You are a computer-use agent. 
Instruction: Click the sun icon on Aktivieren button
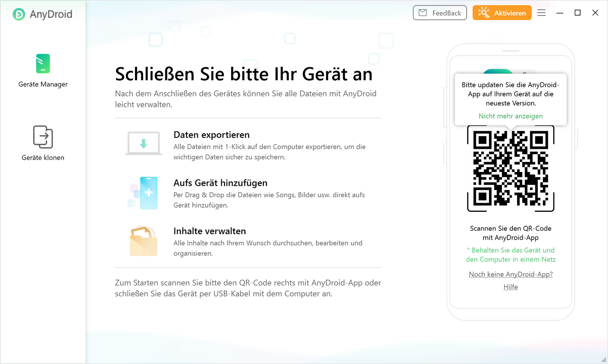pos(484,13)
